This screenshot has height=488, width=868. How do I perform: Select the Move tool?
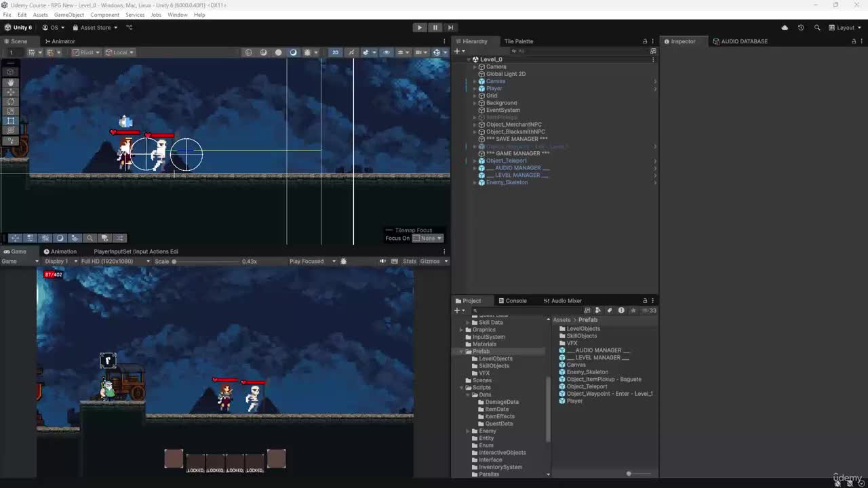tap(11, 91)
